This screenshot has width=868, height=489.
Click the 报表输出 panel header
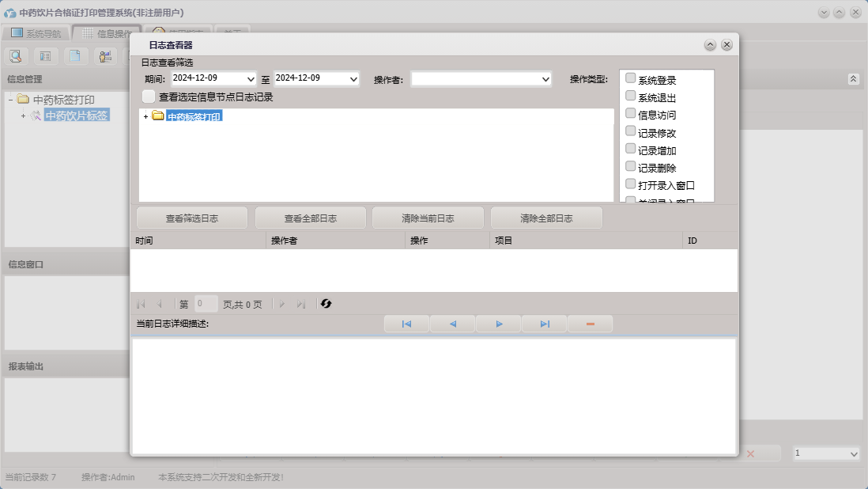pos(66,366)
